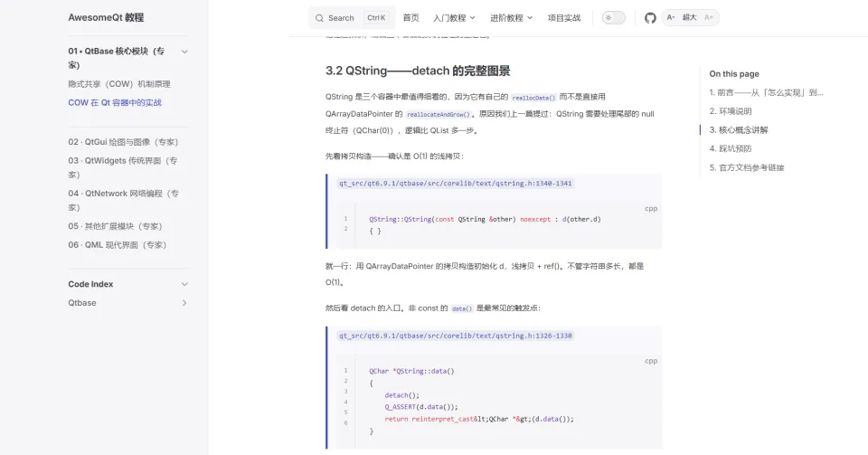
Task: Click the Qtbase sidebar entry
Action: [82, 303]
